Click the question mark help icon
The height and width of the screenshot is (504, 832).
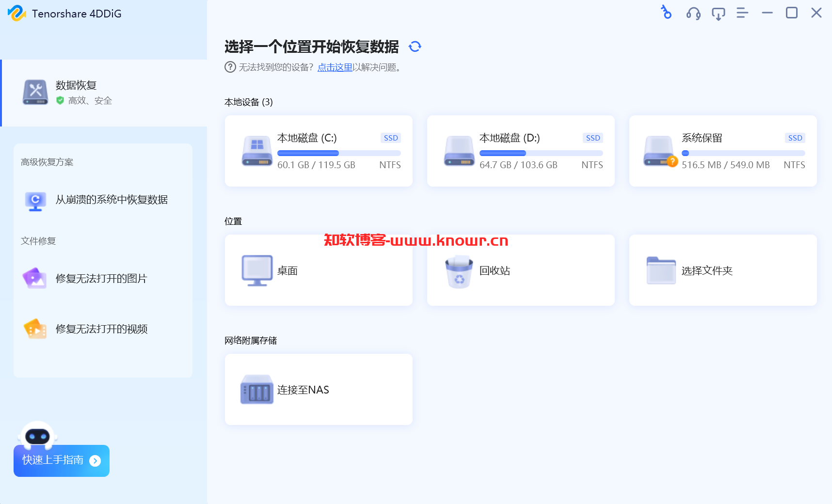coord(230,67)
